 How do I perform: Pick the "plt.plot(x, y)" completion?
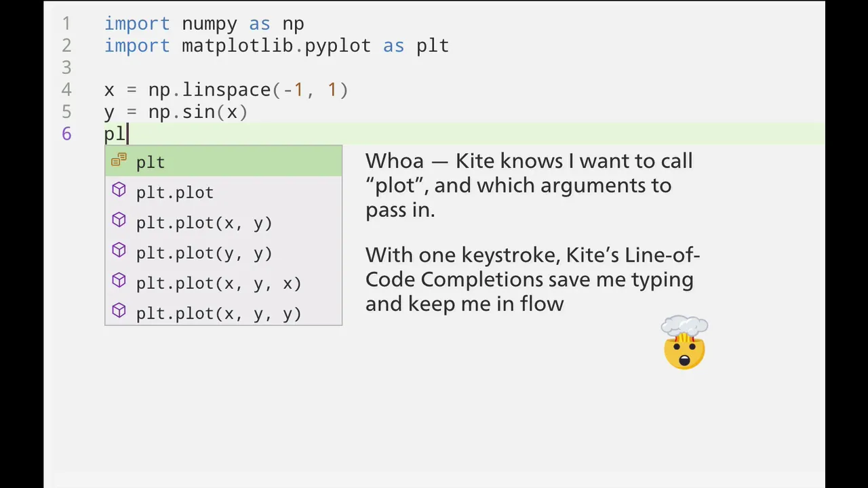click(223, 222)
